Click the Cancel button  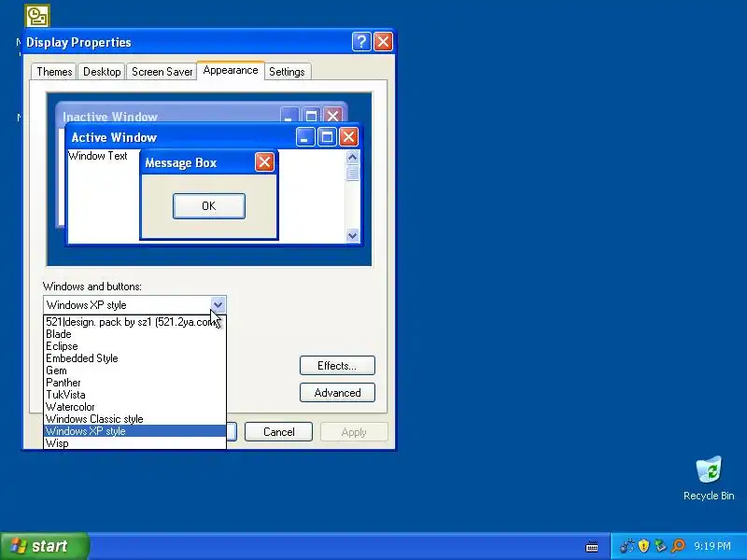[x=278, y=432]
